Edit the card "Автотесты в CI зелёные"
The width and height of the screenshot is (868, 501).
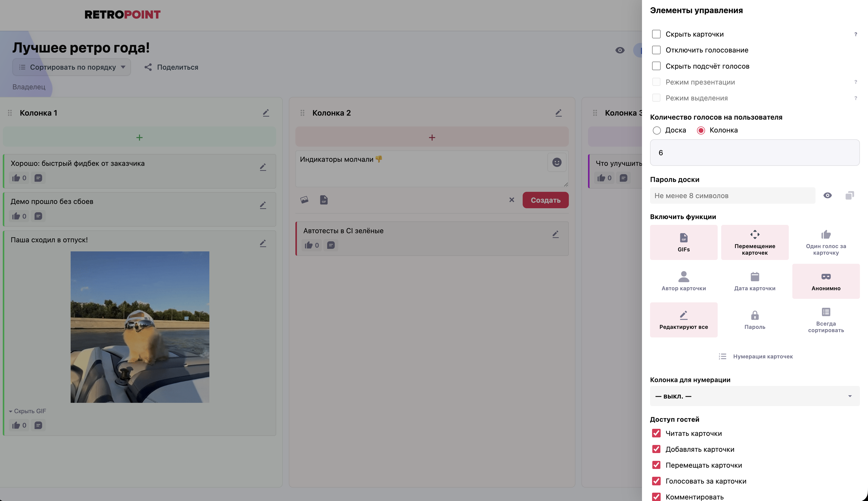[556, 234]
